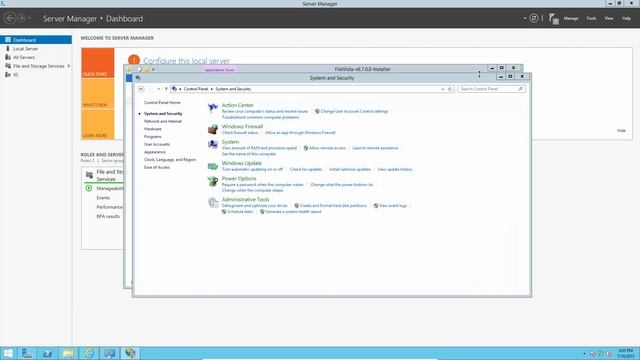The width and height of the screenshot is (640, 360).
Task: Open File Explorer from the taskbar
Action: coord(68,353)
